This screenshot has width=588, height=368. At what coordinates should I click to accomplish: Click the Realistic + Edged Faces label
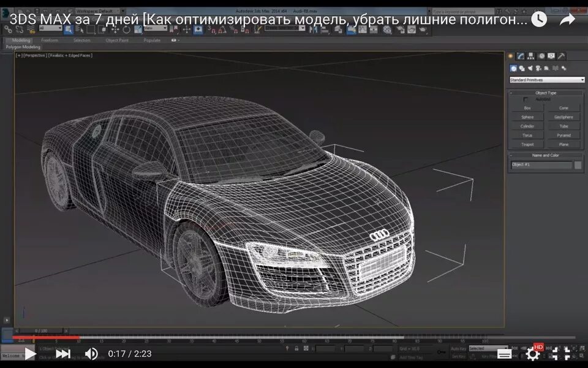pos(70,55)
